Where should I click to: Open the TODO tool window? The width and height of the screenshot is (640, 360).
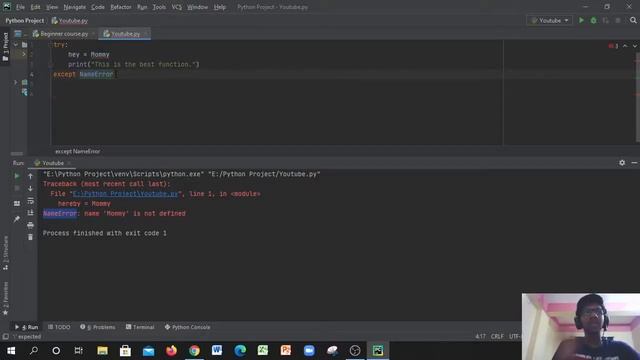tap(59, 327)
